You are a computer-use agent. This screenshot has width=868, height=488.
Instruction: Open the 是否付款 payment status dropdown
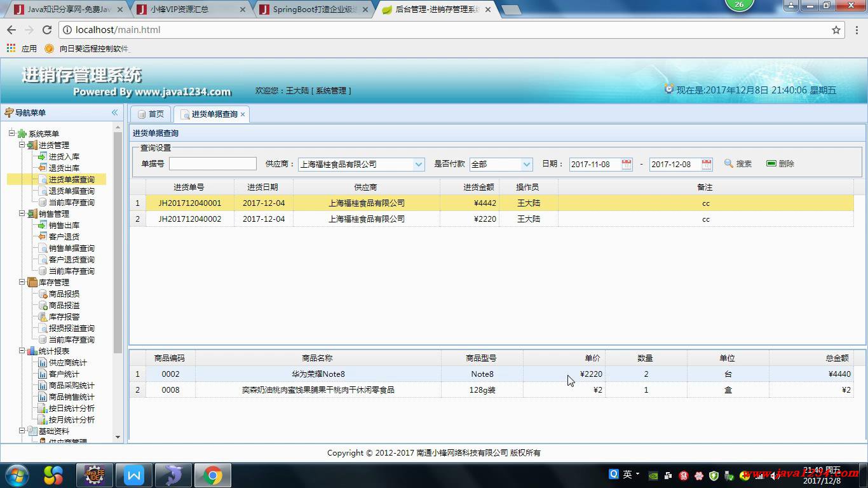point(527,164)
